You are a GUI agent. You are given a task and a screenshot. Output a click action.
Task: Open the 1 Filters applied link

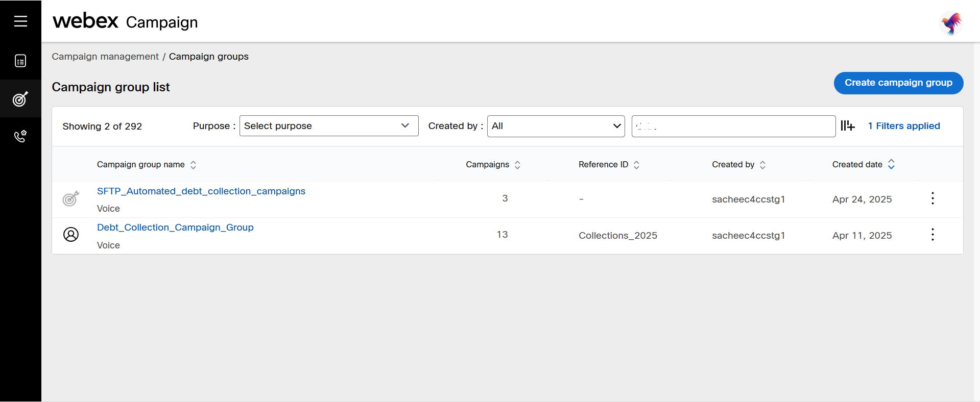904,126
